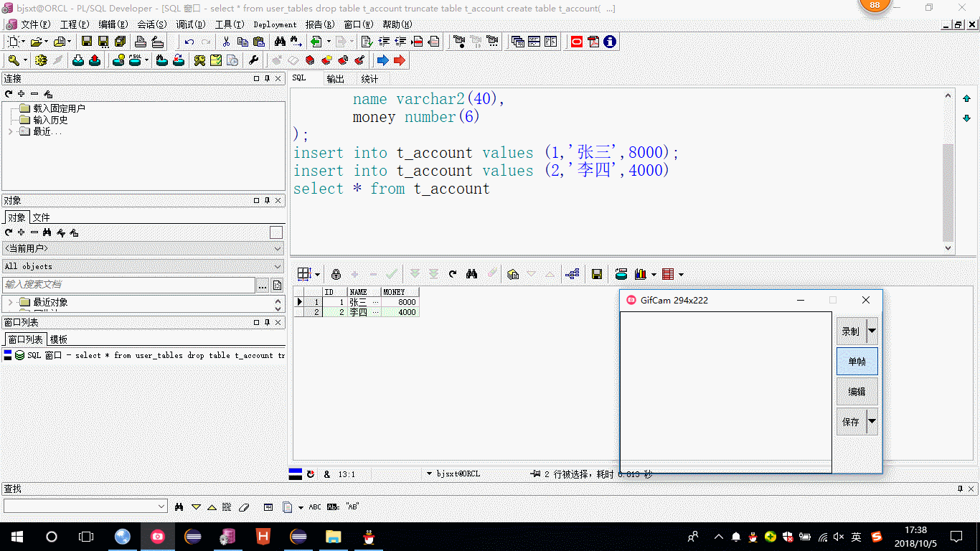980x551 pixels.
Task: Switch to the 输出 tab
Action: (335, 79)
